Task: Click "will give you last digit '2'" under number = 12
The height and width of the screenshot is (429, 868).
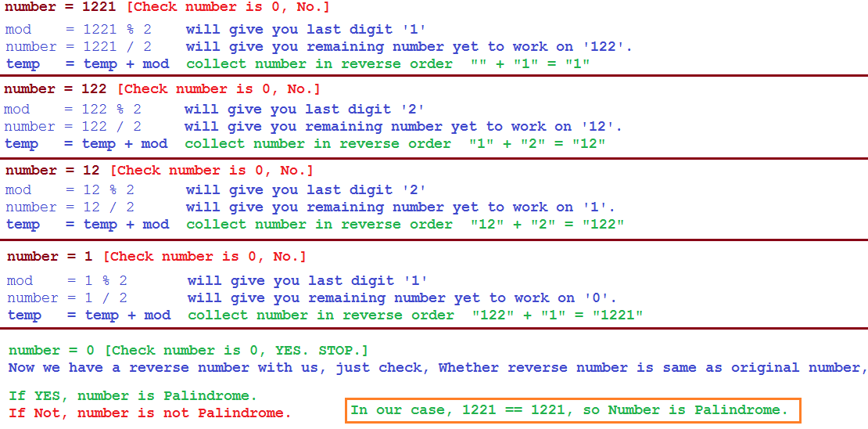Action: click(x=306, y=190)
